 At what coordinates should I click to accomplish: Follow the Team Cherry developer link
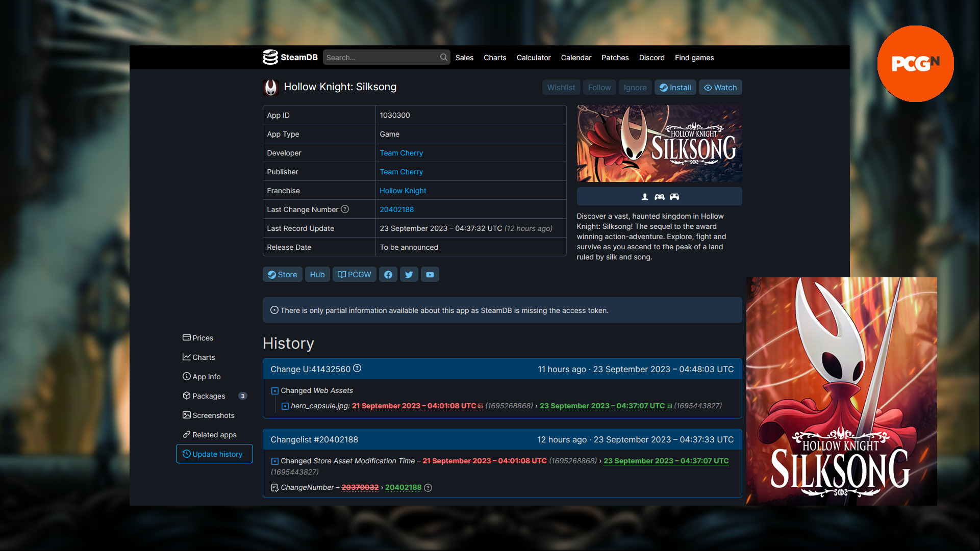[401, 153]
